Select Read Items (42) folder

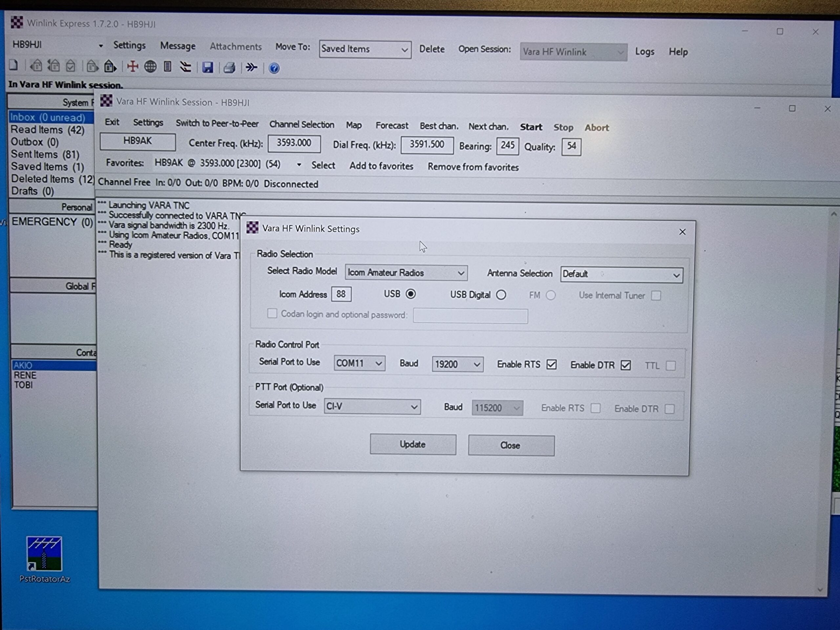48,130
